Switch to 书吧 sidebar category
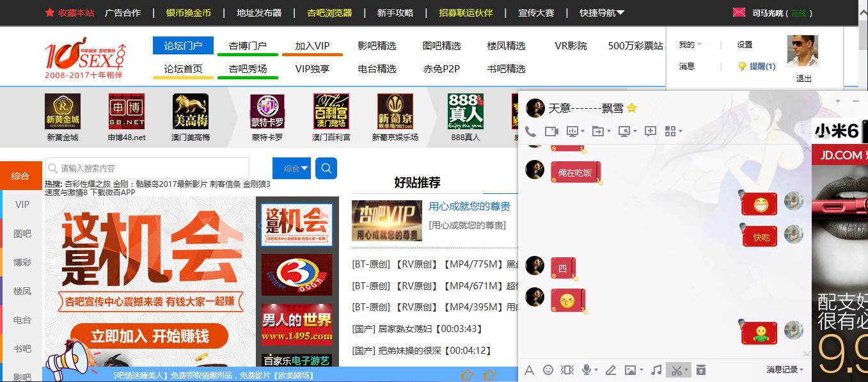The image size is (868, 382). (x=22, y=349)
